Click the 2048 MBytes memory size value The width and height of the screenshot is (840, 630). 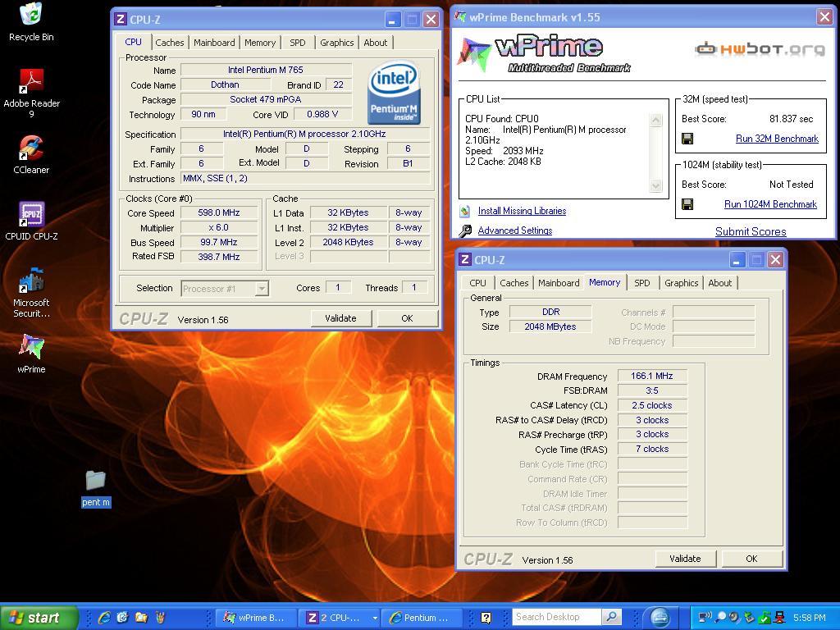[x=550, y=326]
